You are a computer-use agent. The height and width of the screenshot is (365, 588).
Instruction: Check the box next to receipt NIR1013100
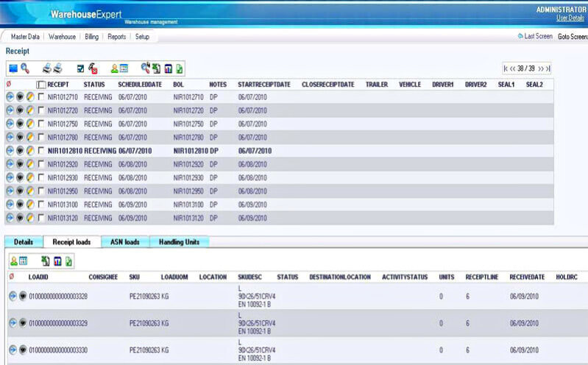pyautogui.click(x=41, y=205)
